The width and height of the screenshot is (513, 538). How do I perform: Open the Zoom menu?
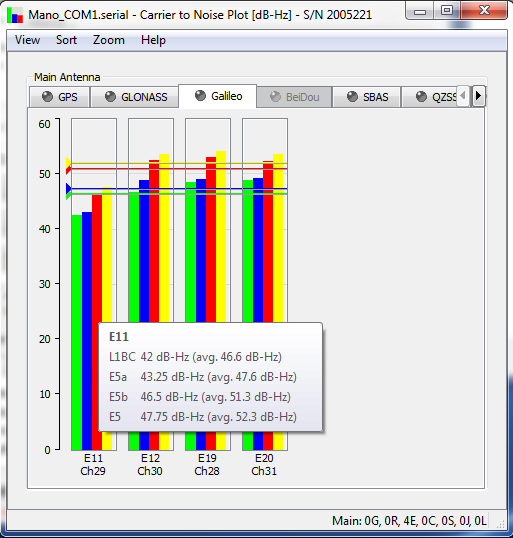(x=108, y=40)
